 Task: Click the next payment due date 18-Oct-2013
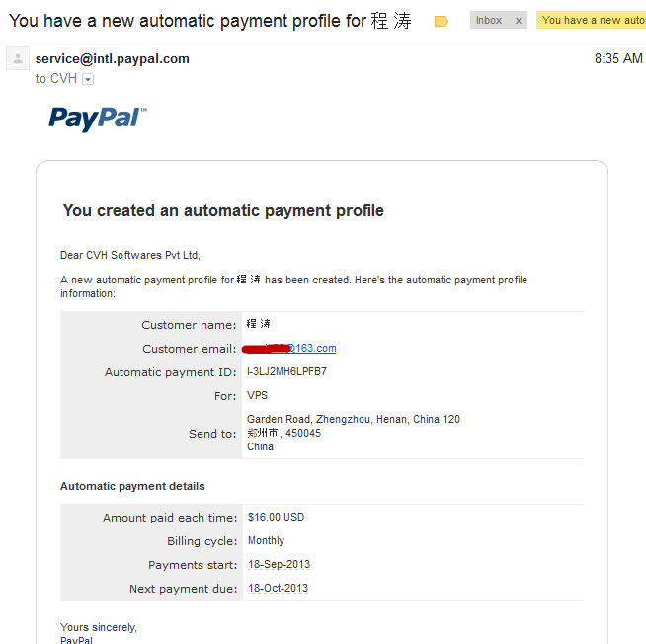[279, 588]
